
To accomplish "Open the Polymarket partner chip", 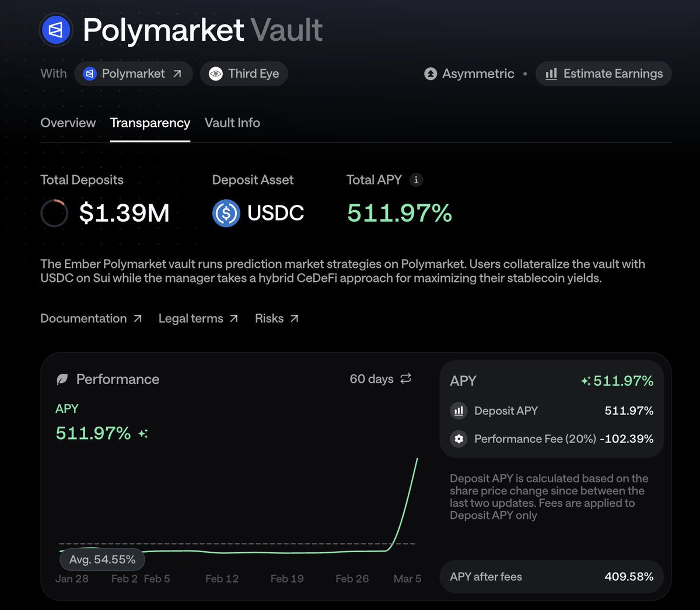I will pos(133,74).
